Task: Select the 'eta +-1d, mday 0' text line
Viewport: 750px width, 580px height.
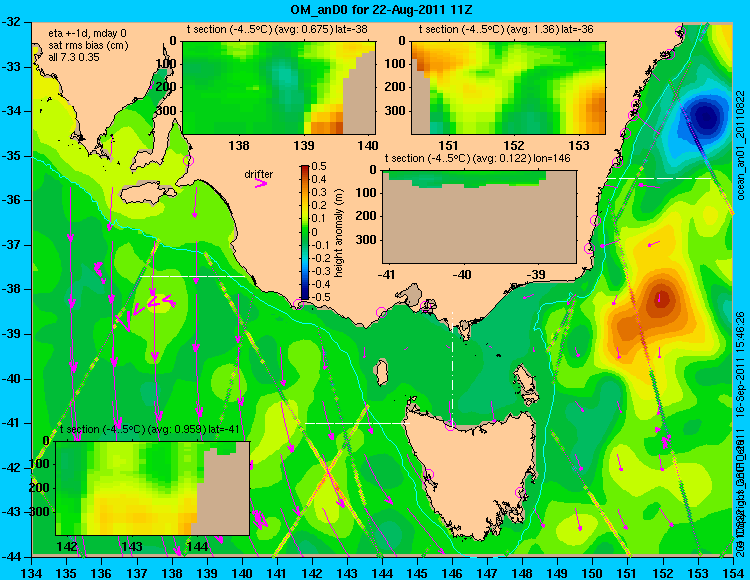Action: 87,33
